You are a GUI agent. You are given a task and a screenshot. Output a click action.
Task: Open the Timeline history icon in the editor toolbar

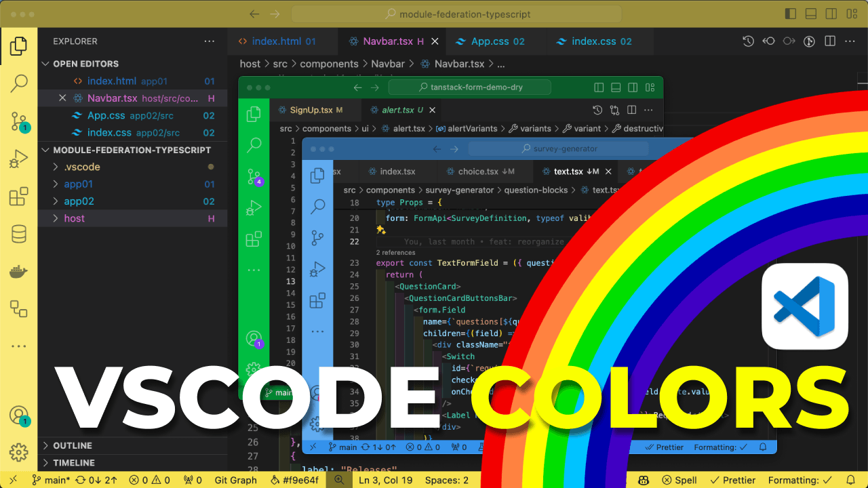(x=748, y=41)
